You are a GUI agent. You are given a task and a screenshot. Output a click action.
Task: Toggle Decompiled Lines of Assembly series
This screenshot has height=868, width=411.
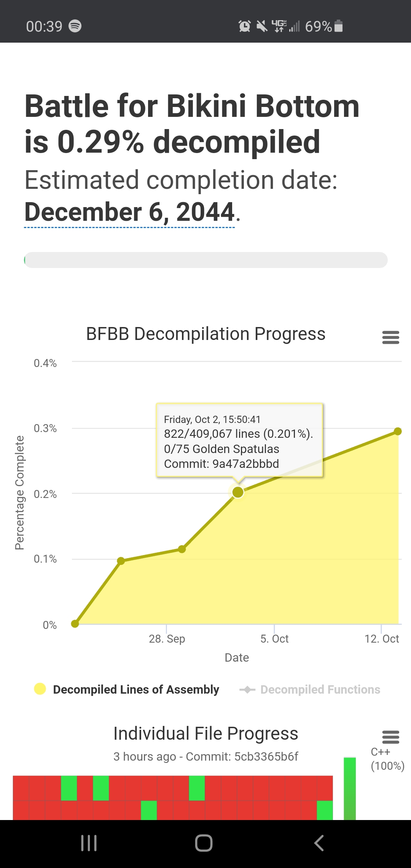pyautogui.click(x=127, y=689)
